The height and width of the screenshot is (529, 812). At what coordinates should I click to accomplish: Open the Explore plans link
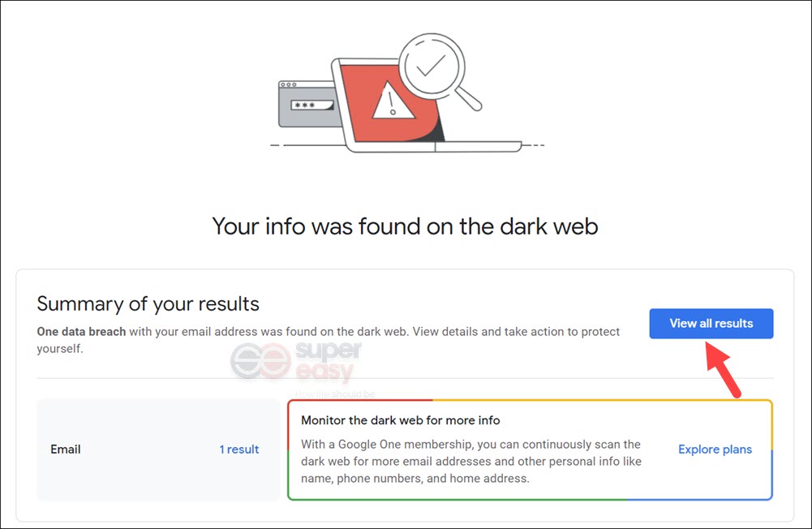715,449
